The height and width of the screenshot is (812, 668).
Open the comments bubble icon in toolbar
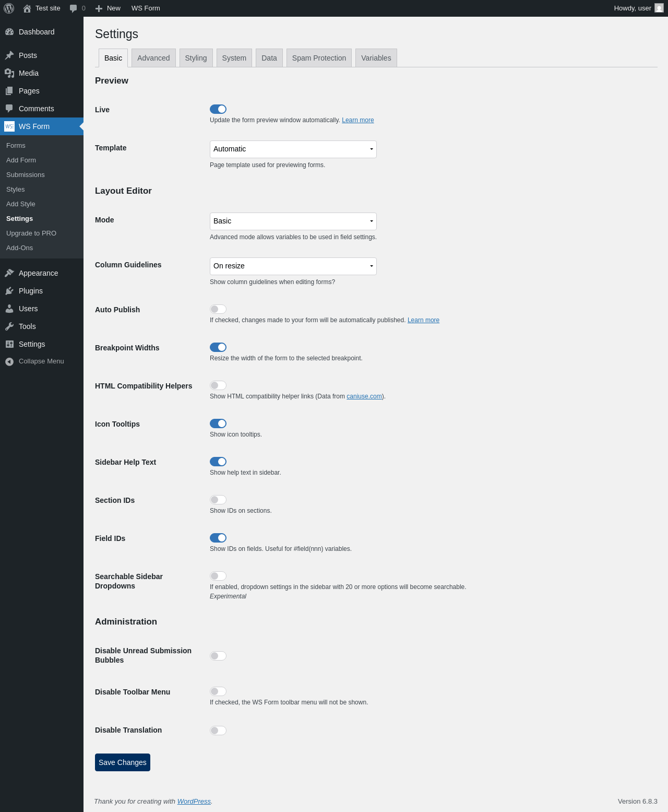[74, 8]
